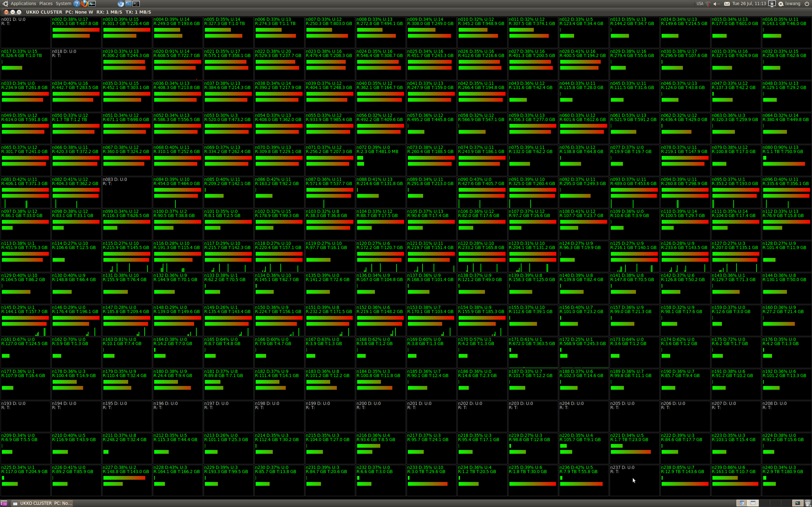812x507 pixels.
Task: Open the System Monitor launcher icon
Action: [x=92, y=4]
